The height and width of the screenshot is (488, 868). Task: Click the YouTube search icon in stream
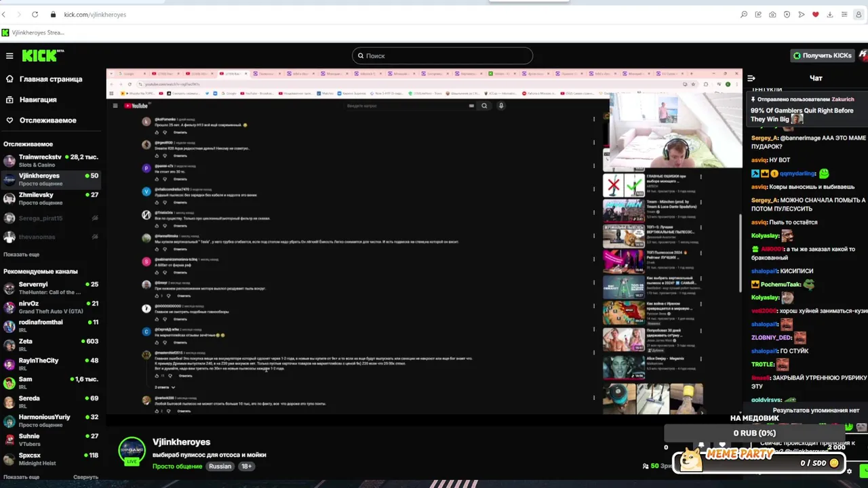pos(484,106)
